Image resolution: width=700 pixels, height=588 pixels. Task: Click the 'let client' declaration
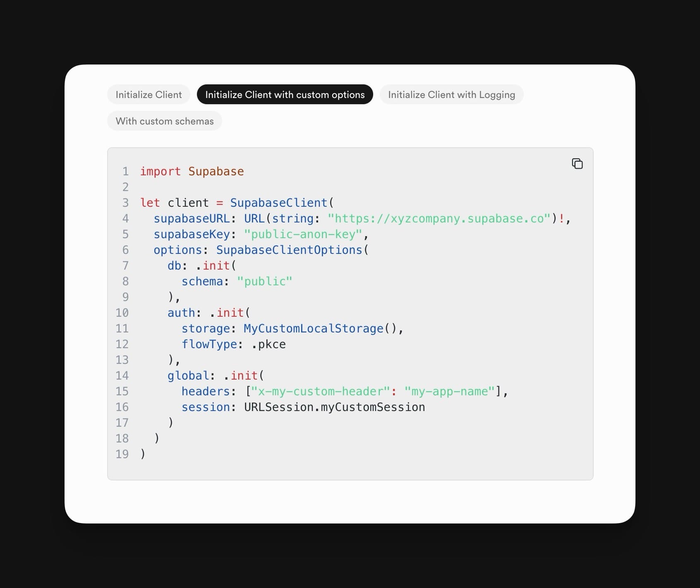point(174,203)
